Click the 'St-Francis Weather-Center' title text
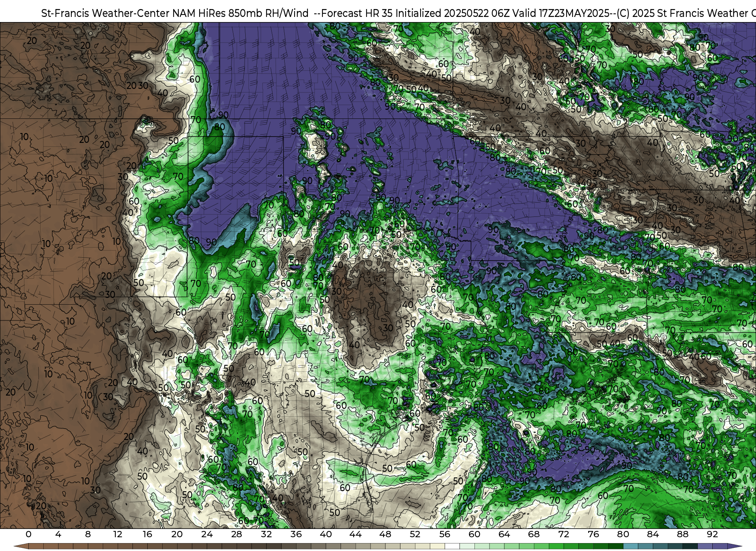 (x=106, y=13)
